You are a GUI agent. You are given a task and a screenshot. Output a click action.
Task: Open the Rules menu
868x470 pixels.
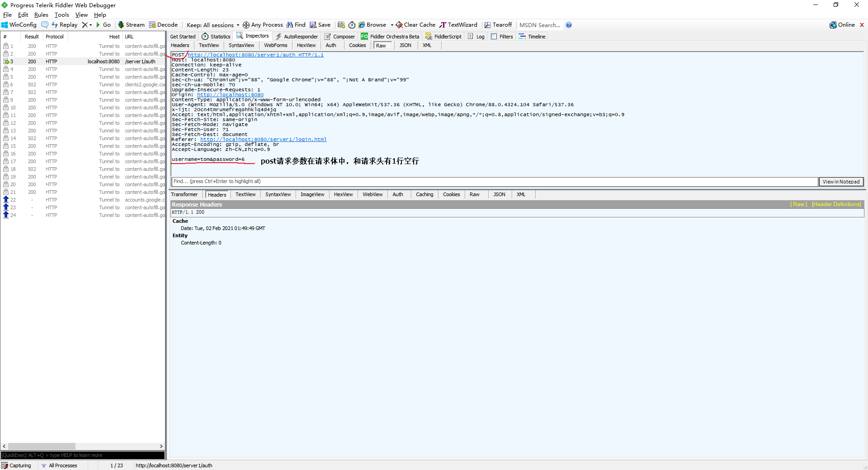pyautogui.click(x=41, y=15)
